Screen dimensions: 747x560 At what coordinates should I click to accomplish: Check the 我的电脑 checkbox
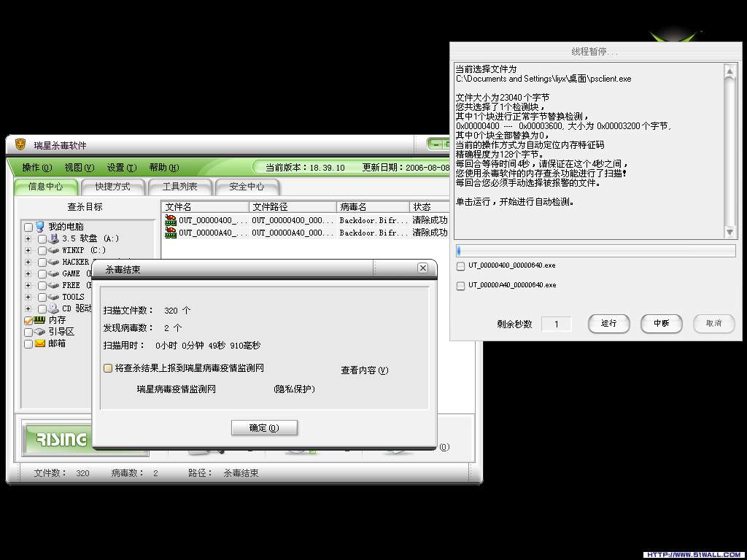pyautogui.click(x=28, y=227)
